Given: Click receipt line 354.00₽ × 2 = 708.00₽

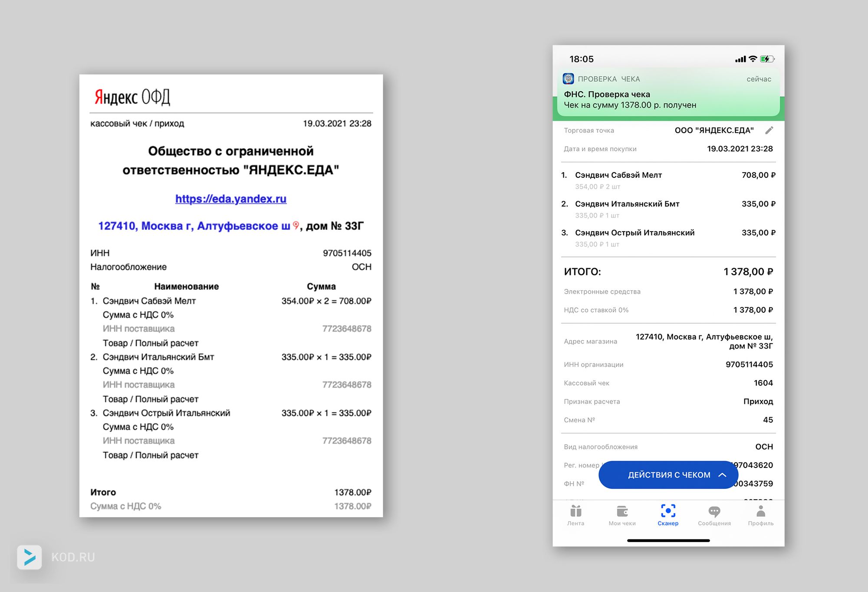Looking at the screenshot, I should tap(326, 301).
